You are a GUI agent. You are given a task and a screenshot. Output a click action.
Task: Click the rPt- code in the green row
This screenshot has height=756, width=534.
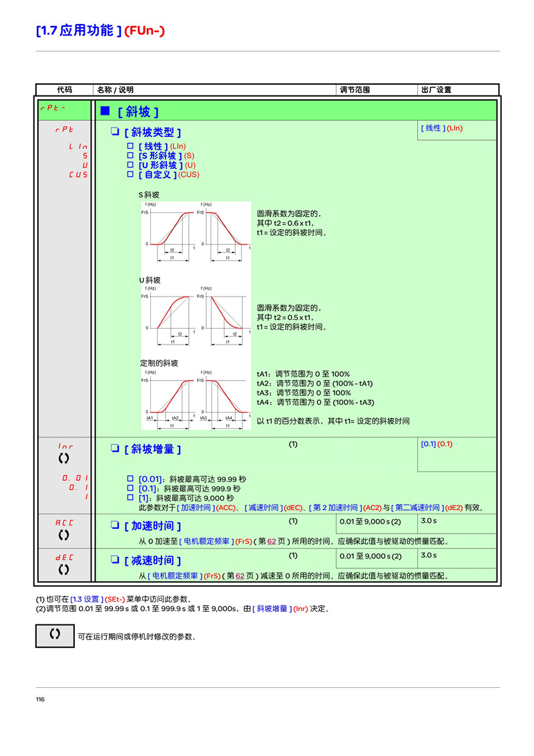(53, 108)
